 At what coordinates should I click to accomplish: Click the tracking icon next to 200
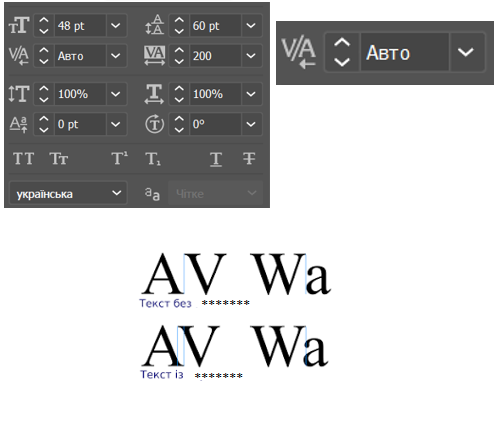154,55
